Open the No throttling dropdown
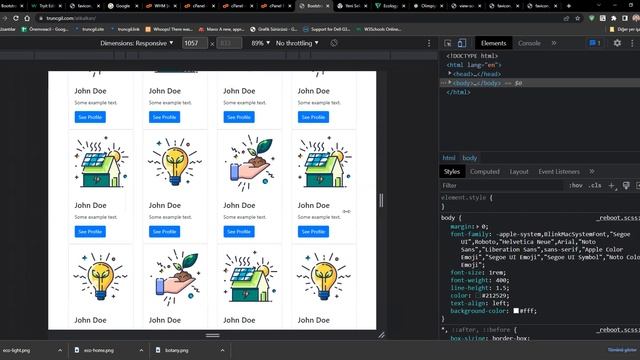The height and width of the screenshot is (360, 640). 297,43
